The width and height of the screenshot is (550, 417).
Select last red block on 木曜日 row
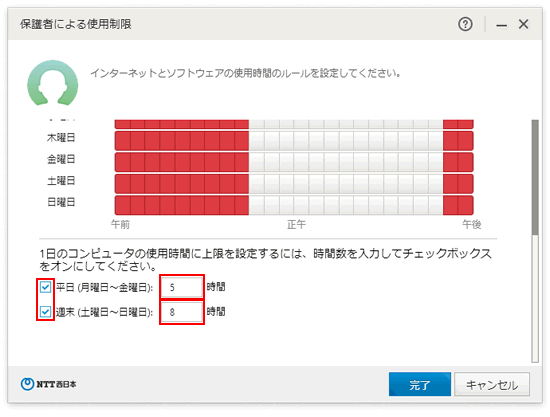466,141
